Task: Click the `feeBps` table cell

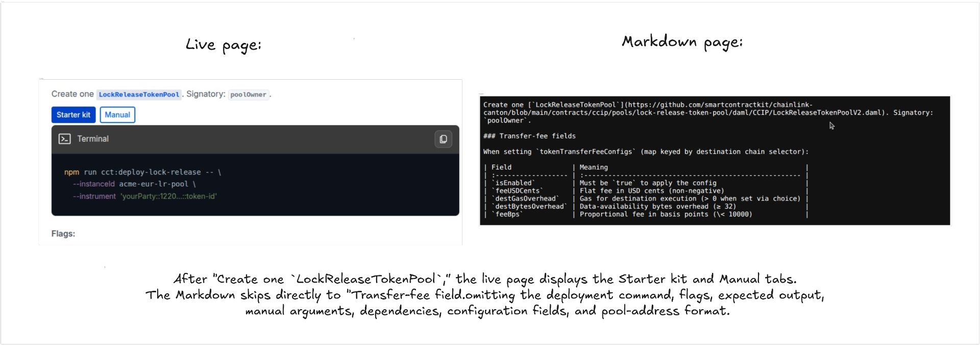Action: pos(507,214)
